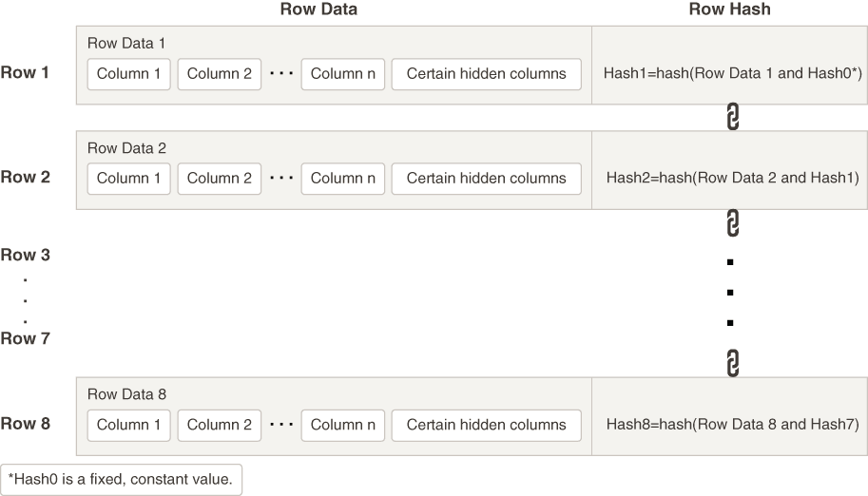Click the Hash2 formula text

(x=732, y=178)
